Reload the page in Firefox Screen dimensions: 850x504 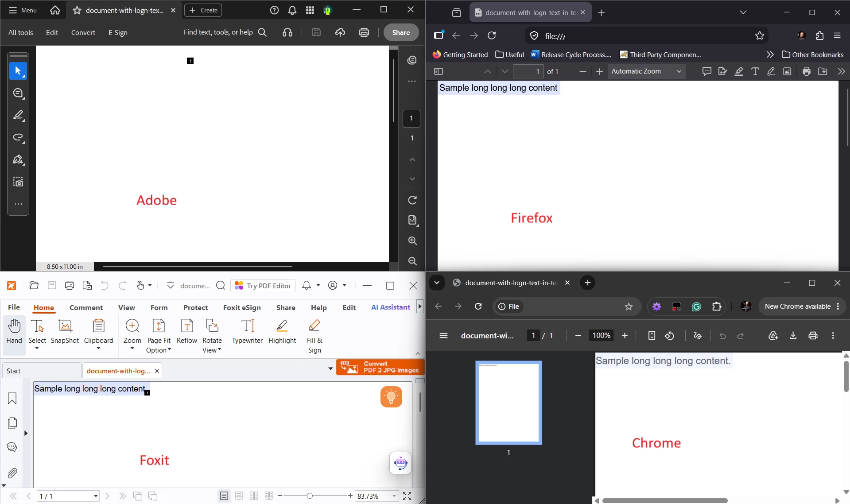coord(492,35)
